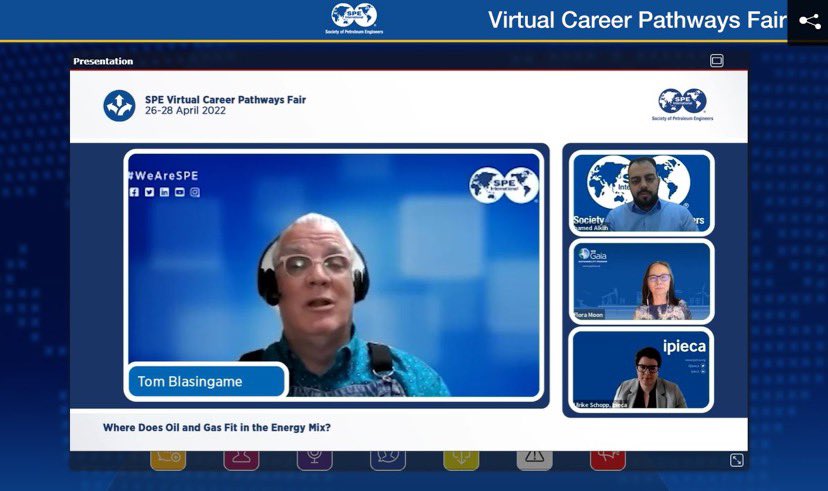
Task: Select Tom Blasingame's main speaker video
Action: [x=334, y=275]
